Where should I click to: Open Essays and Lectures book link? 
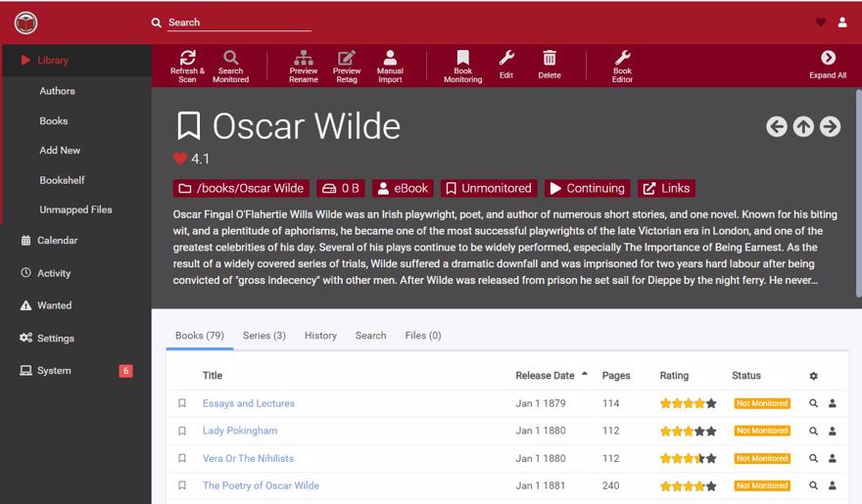pyautogui.click(x=249, y=403)
